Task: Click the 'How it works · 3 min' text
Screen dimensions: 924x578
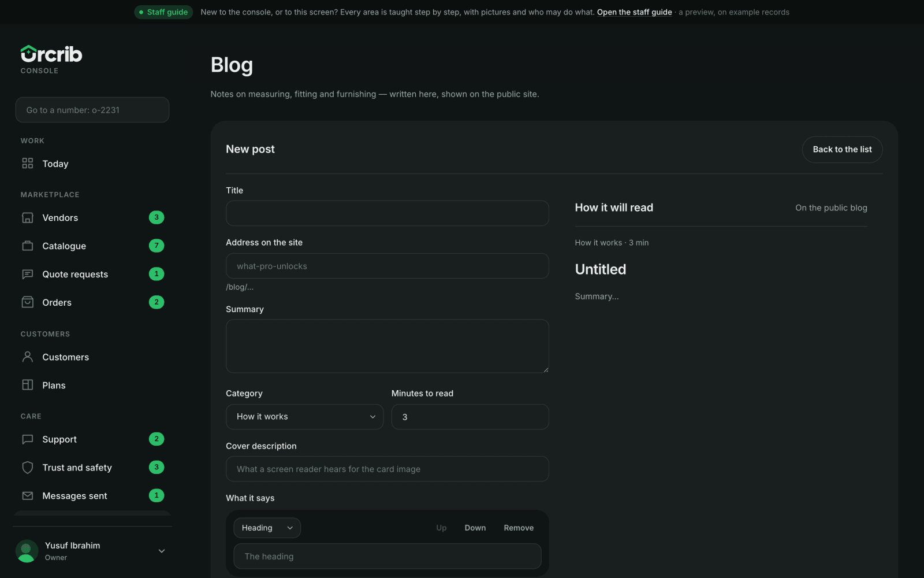Action: pos(612,243)
